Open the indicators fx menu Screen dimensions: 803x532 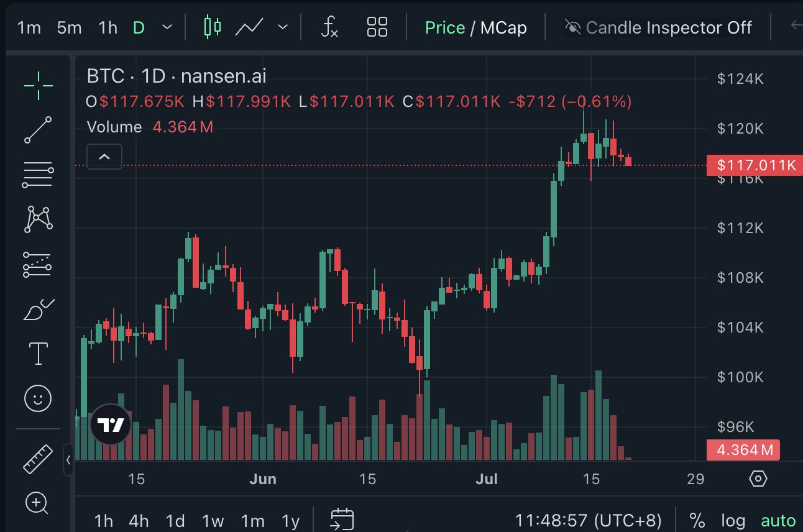(x=329, y=27)
